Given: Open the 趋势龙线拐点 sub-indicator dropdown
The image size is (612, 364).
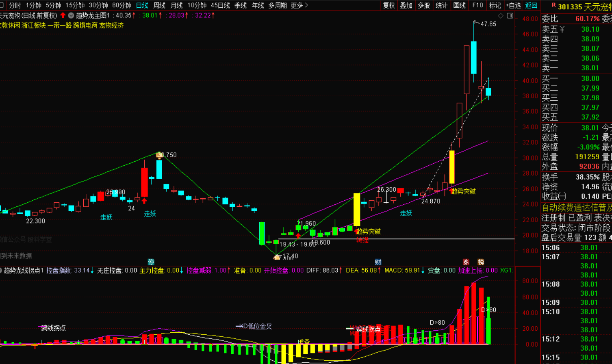Looking at the screenshot, I should coord(1,271).
